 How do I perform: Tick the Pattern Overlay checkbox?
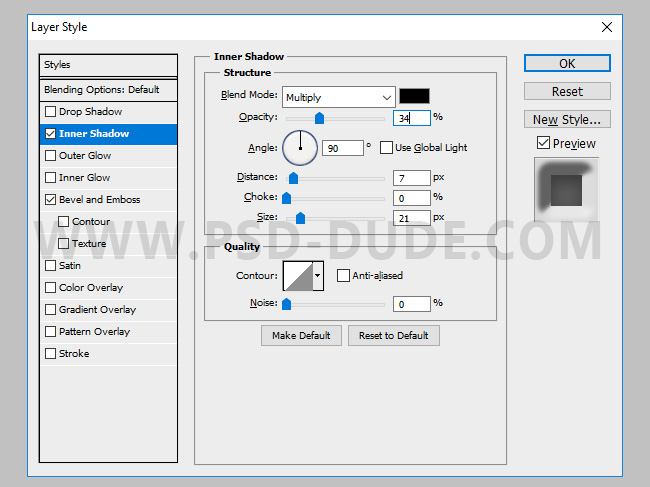(51, 331)
